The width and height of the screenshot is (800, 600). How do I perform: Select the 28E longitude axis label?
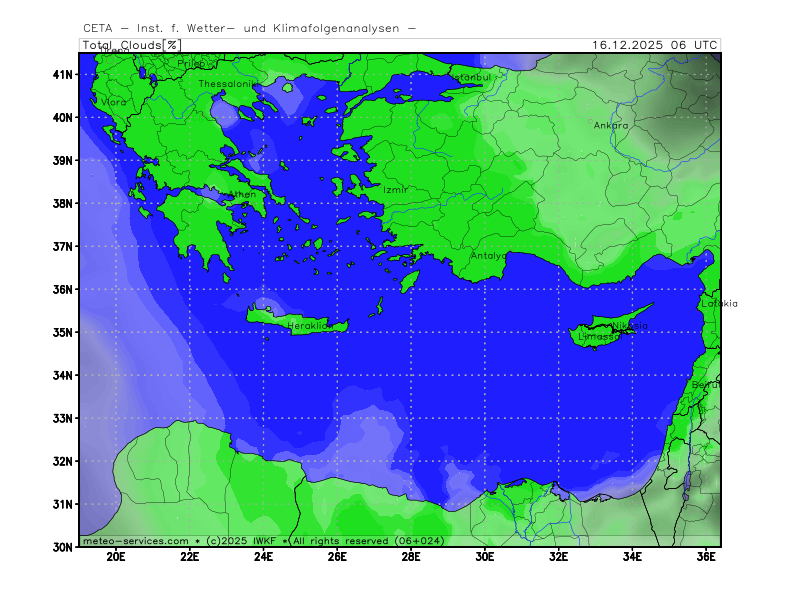point(411,557)
